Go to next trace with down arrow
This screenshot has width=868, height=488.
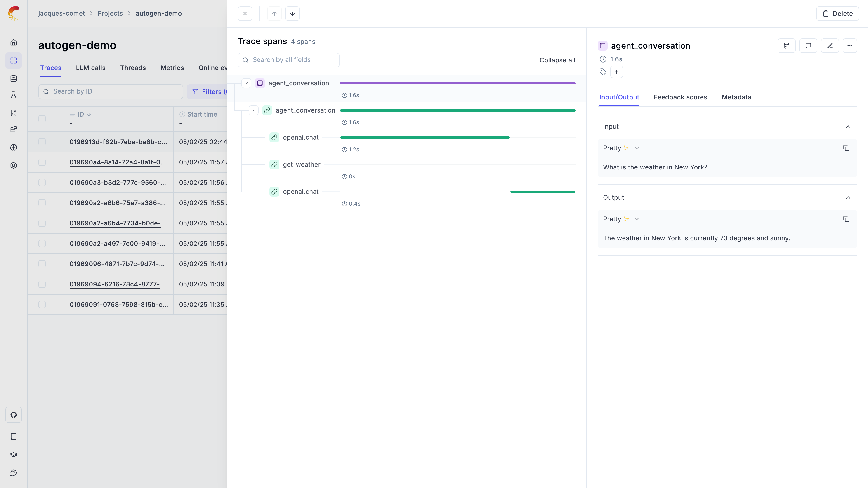(x=292, y=14)
